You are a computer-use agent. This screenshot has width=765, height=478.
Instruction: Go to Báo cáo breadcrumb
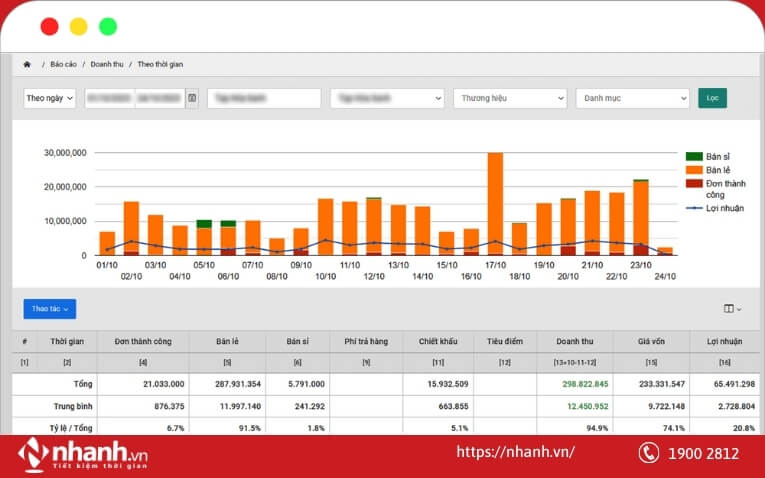click(64, 64)
